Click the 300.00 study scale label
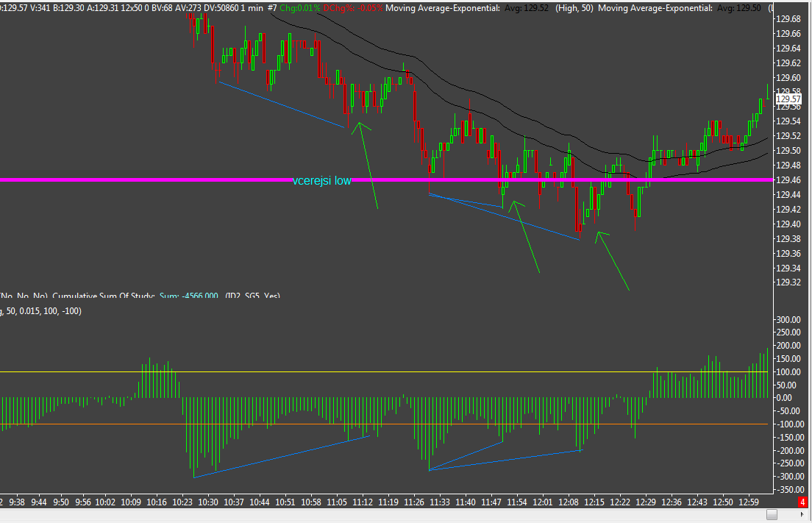 (788, 320)
